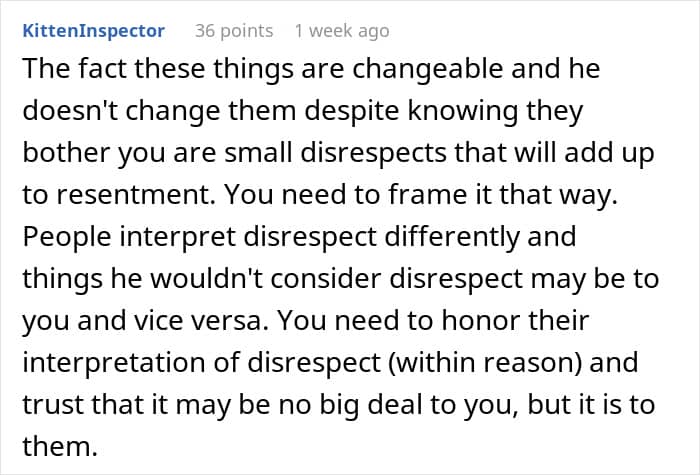
Task: Open the KittenInspector user profile
Action: click(x=94, y=31)
